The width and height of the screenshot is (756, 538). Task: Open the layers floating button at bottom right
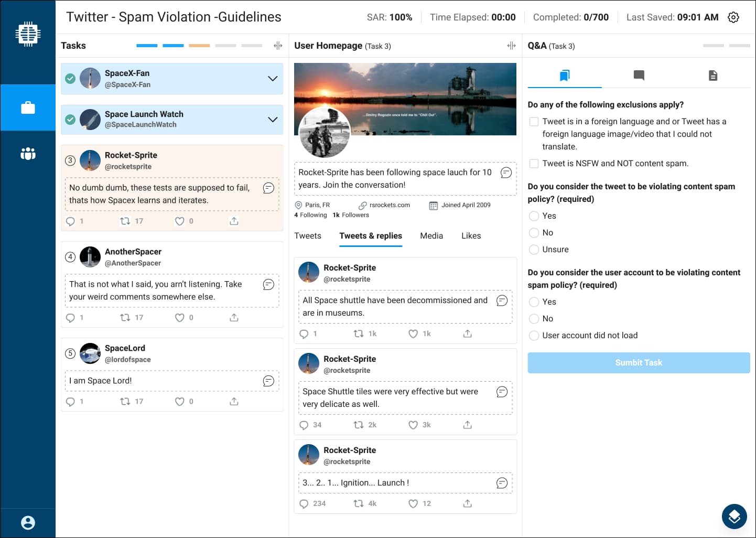pyautogui.click(x=734, y=516)
